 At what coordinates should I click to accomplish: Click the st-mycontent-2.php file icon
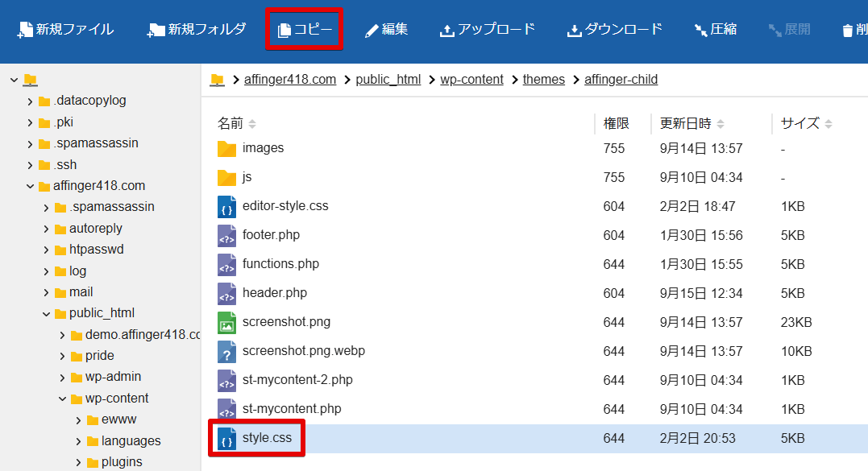tap(226, 380)
